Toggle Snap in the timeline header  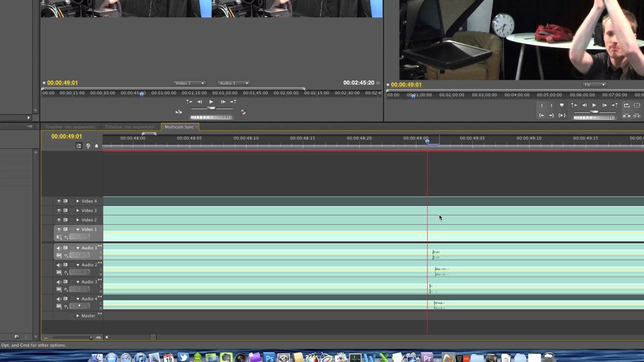coord(78,146)
